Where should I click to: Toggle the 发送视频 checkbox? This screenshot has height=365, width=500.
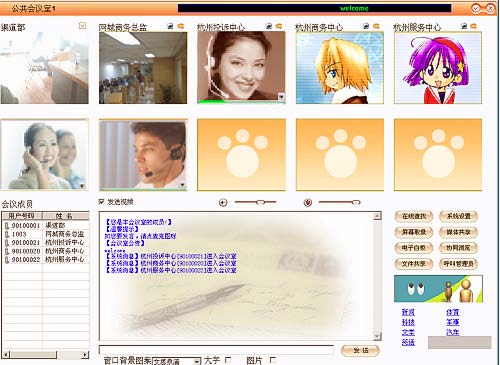pos(102,201)
